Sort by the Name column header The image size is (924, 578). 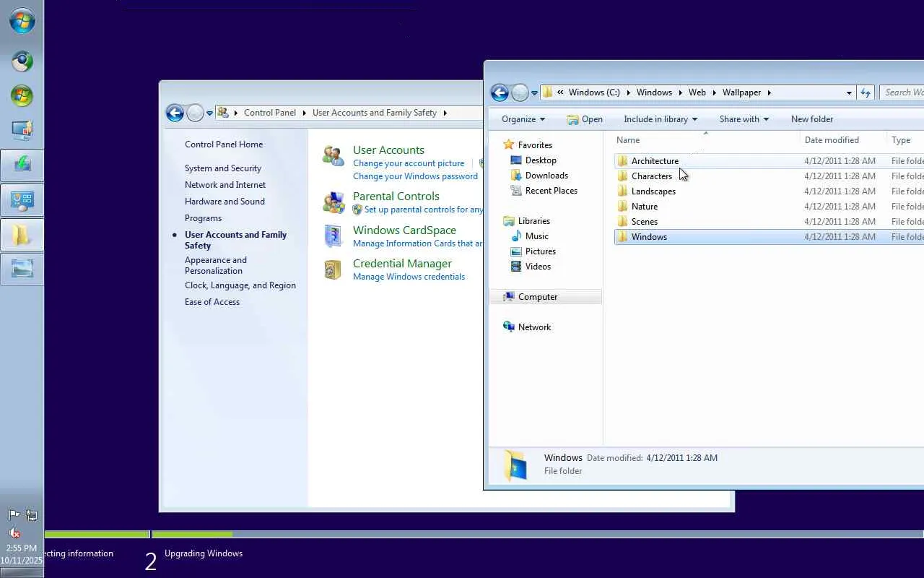click(705, 140)
